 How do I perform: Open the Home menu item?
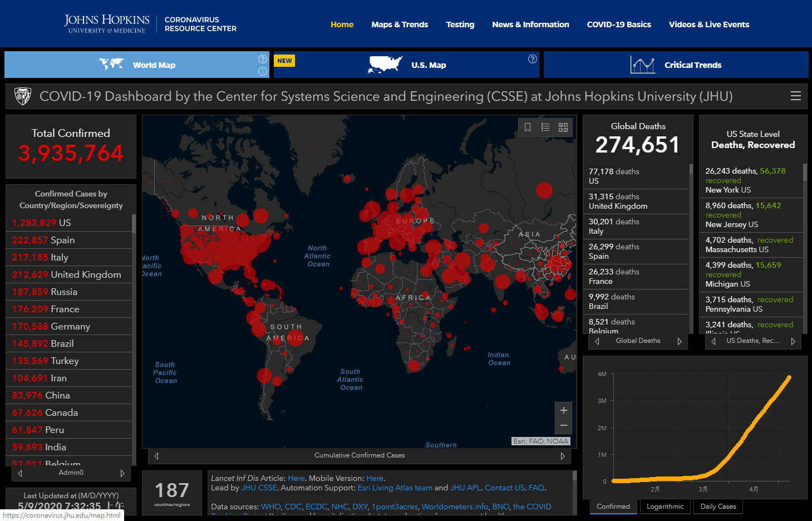pos(342,24)
